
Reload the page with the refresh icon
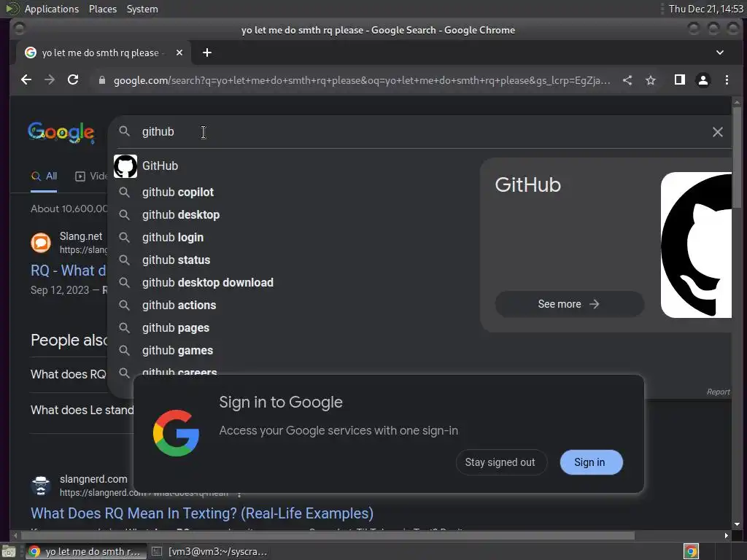pyautogui.click(x=73, y=79)
